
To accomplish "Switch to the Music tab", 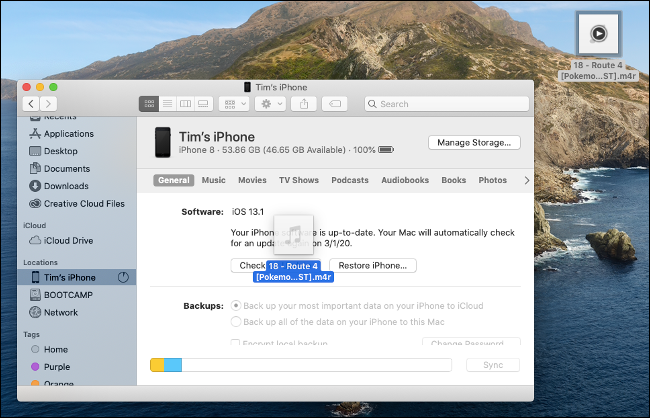I will (x=213, y=180).
